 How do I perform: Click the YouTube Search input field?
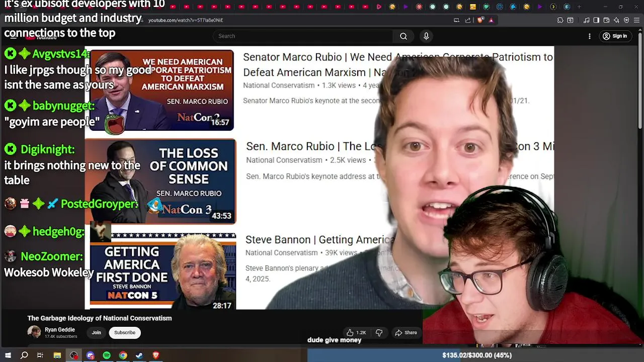tap(303, 36)
